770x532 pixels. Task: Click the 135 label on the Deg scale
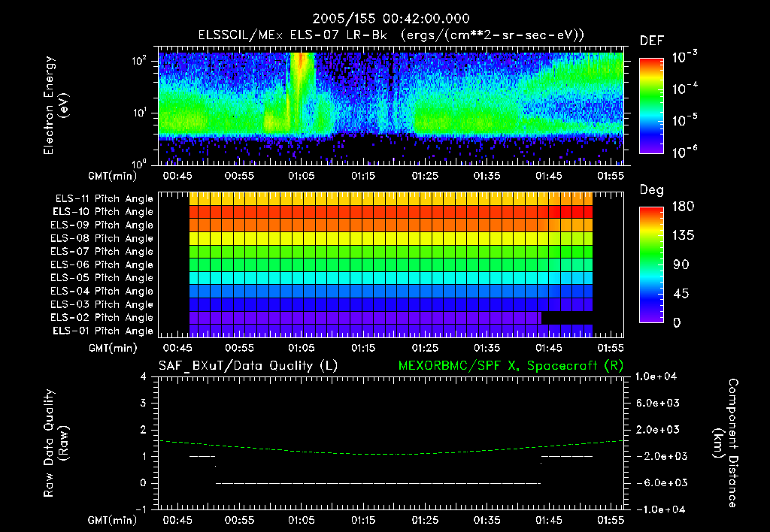(x=683, y=236)
